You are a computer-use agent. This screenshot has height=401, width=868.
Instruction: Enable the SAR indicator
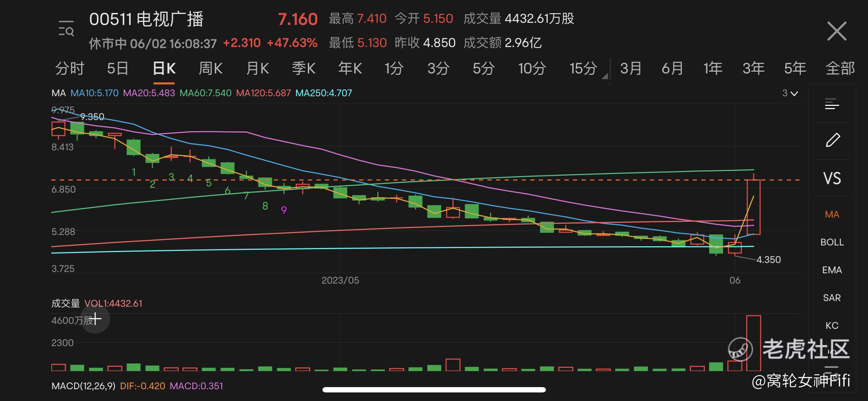[832, 298]
